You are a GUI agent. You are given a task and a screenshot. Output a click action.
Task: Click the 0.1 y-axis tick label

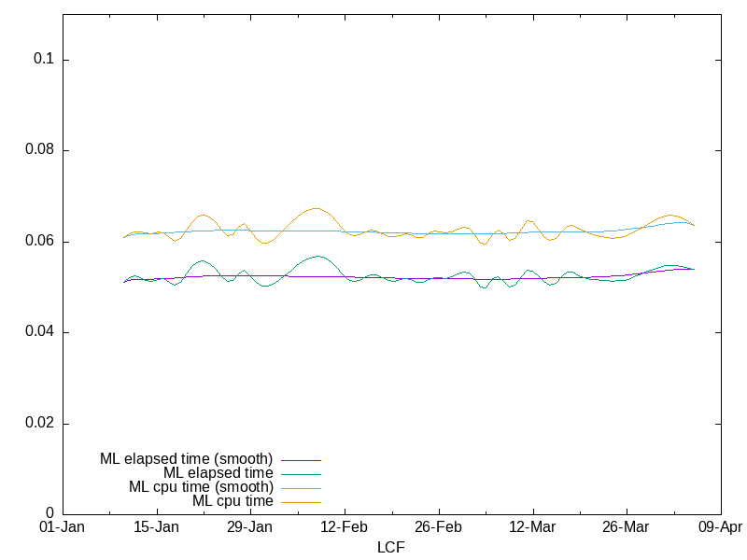[44, 60]
